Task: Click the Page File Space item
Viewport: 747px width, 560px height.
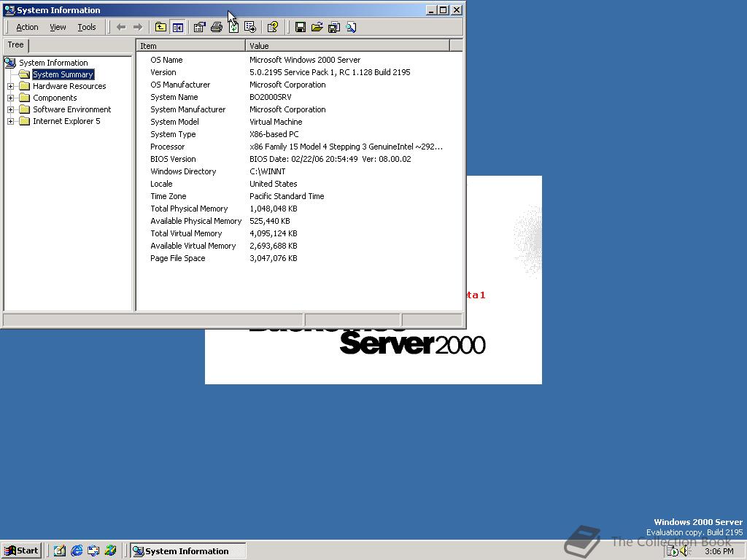Action: [x=178, y=258]
